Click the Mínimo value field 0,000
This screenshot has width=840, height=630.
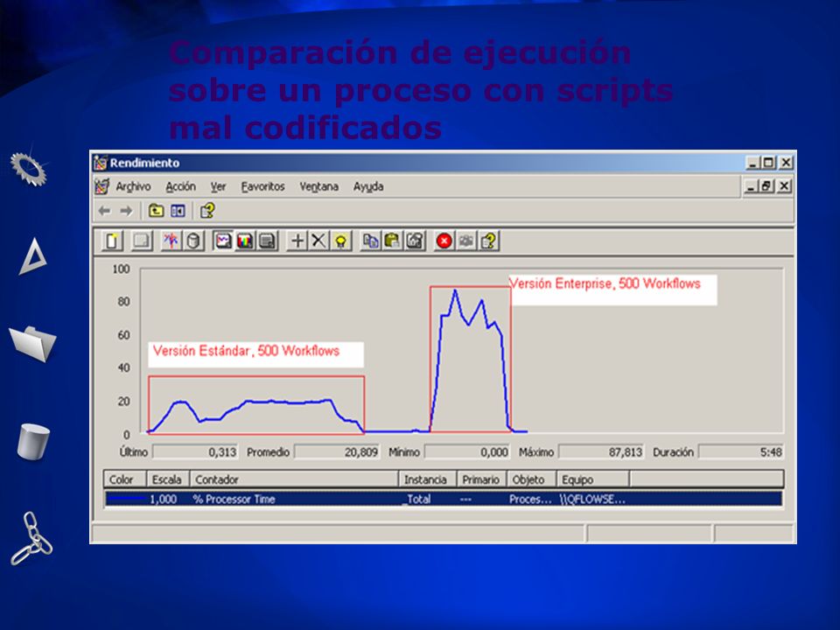click(x=467, y=452)
